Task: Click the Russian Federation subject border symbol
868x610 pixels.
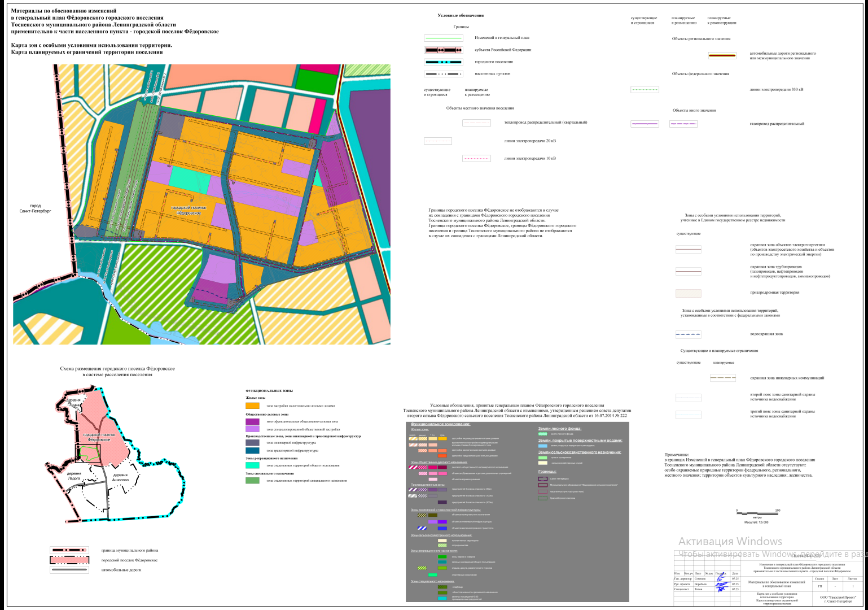Action: click(x=444, y=50)
